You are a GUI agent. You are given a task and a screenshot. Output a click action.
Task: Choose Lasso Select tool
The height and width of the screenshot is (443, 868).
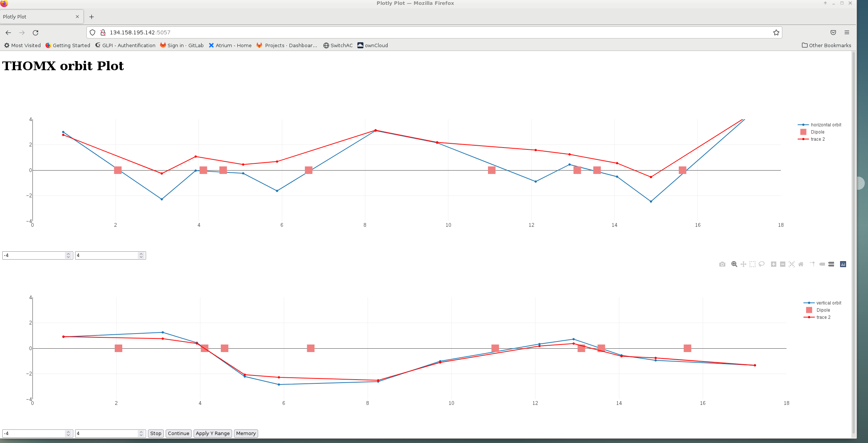[762, 264]
